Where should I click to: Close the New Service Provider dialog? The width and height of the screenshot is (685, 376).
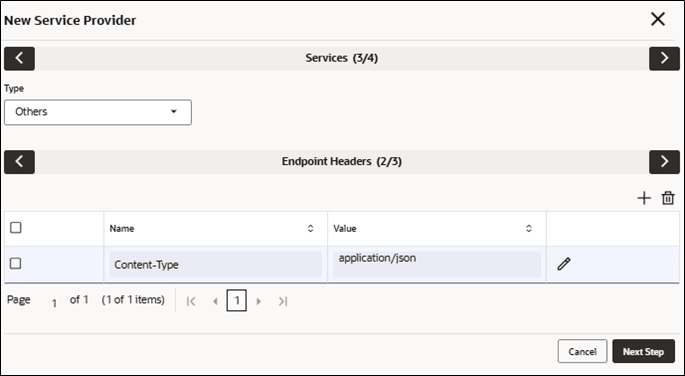click(x=657, y=19)
